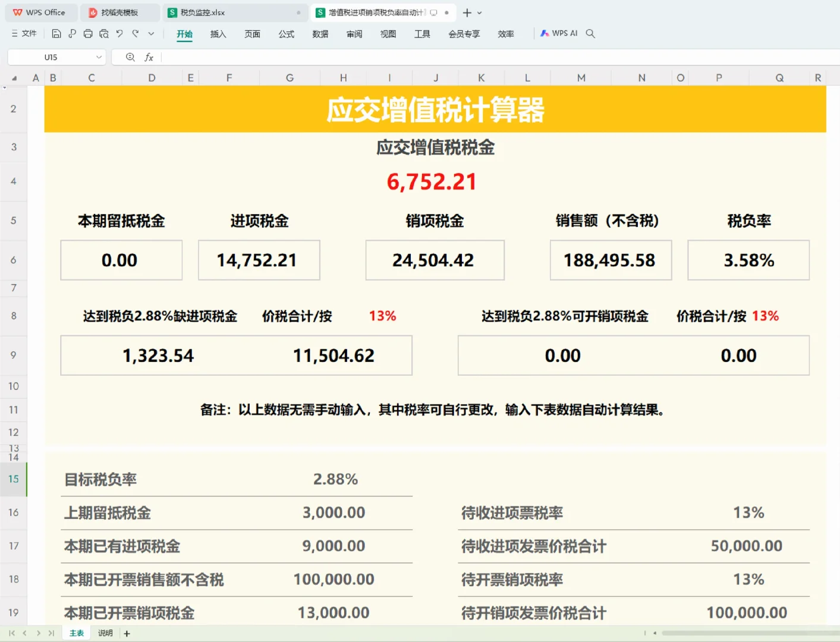Switch to the 数据 ribbon tab
The height and width of the screenshot is (642, 840).
[320, 34]
